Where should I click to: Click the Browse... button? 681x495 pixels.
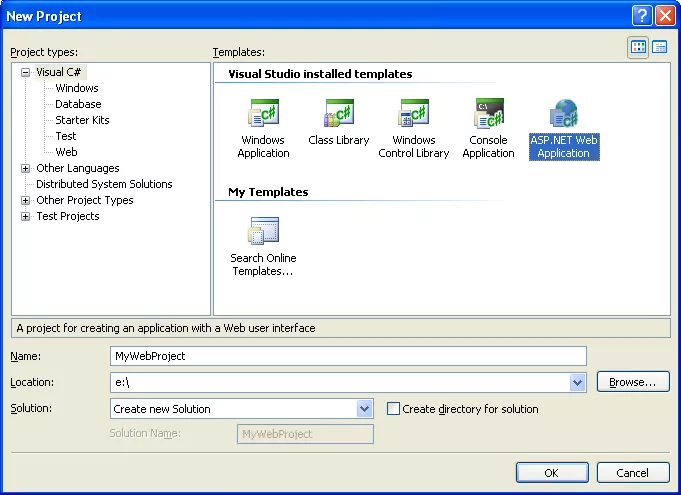[x=633, y=382]
